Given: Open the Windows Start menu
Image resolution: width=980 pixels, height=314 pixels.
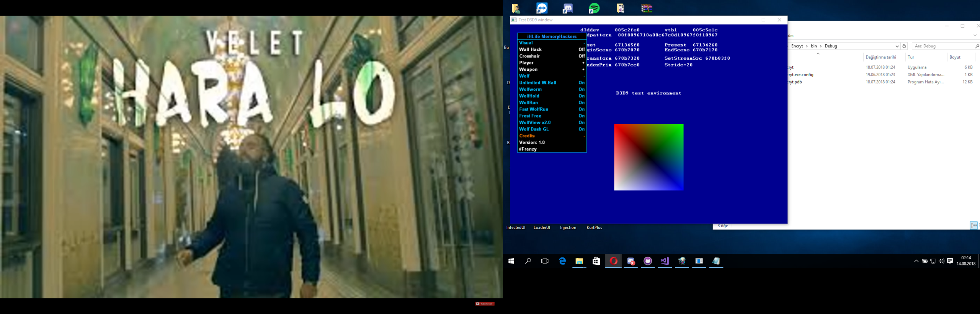Looking at the screenshot, I should 511,261.
